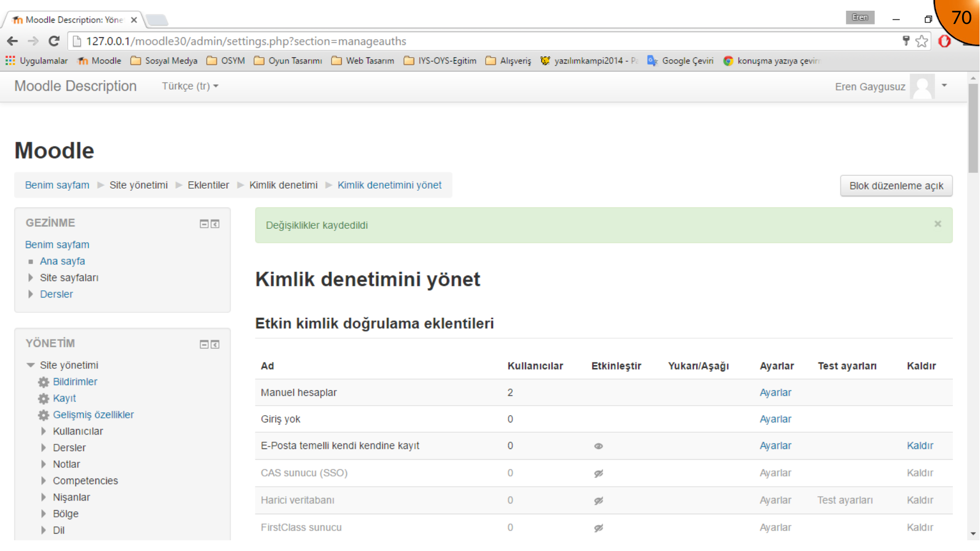980x551 pixels.
Task: Open Bildirimler under Site yönetimi
Action: tap(75, 382)
